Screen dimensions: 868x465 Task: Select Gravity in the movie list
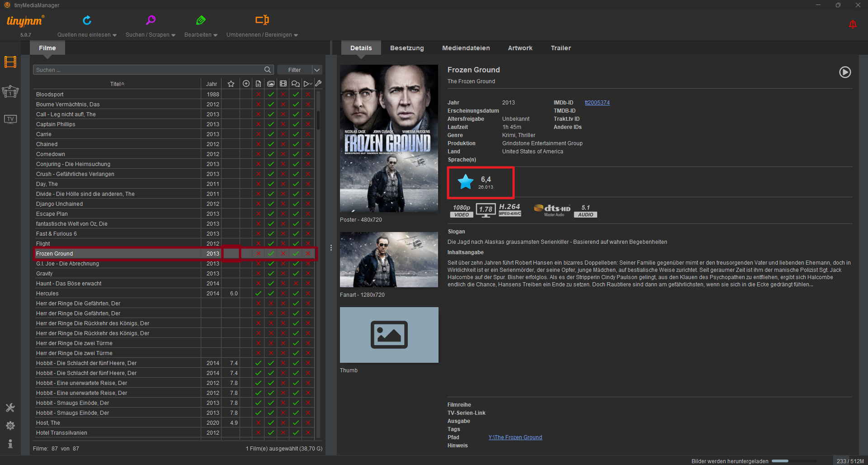[174, 273]
